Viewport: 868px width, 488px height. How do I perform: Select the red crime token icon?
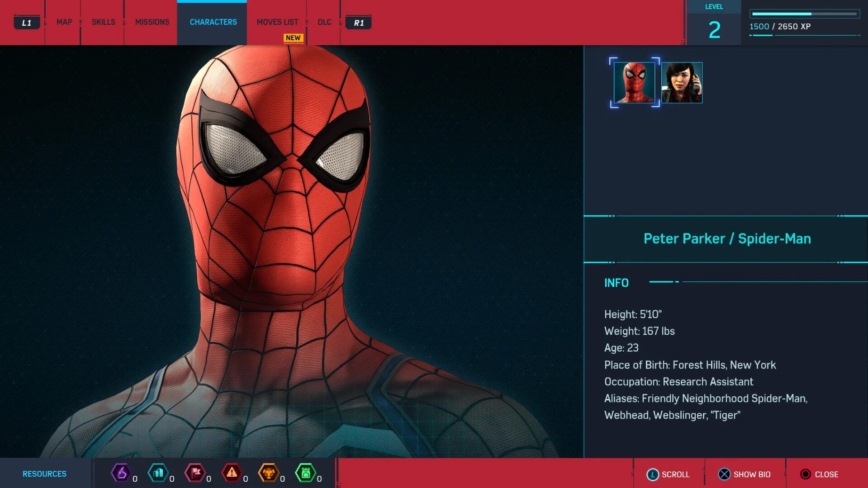pos(232,473)
